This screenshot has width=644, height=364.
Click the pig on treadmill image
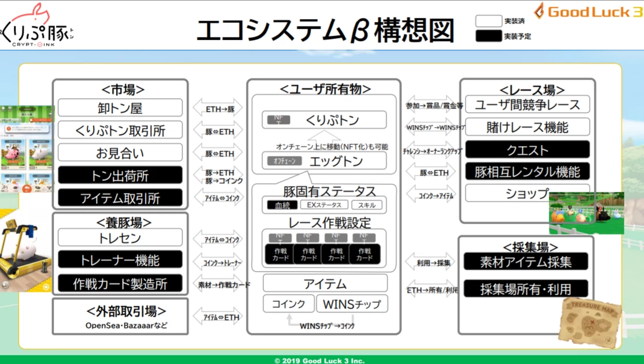[22, 254]
